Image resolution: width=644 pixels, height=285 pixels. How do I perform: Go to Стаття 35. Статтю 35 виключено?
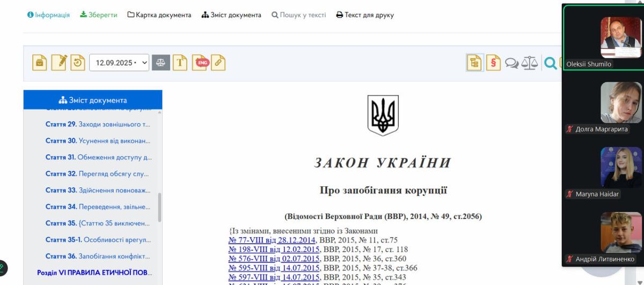(98, 223)
